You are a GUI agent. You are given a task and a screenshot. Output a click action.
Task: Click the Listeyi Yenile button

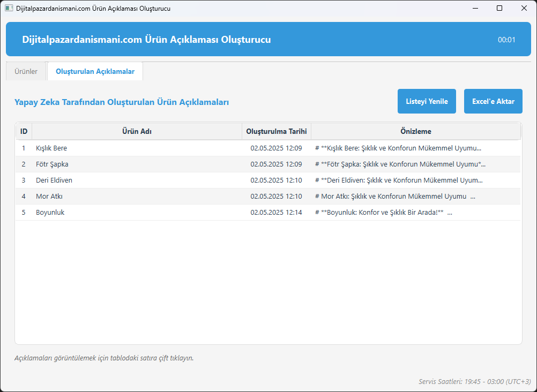coord(427,101)
